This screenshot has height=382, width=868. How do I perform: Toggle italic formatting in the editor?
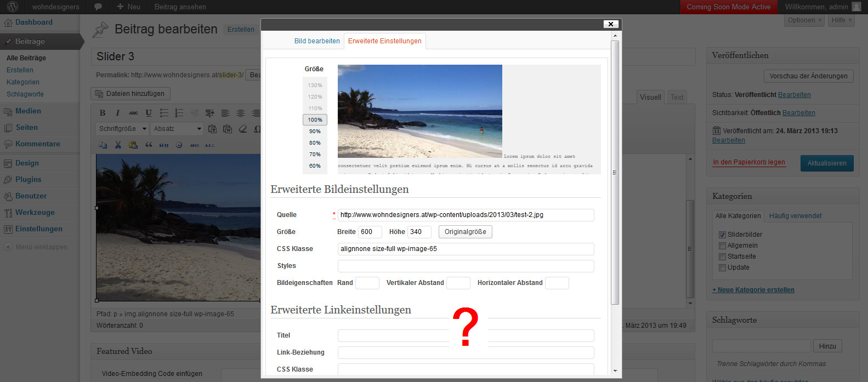coord(117,113)
